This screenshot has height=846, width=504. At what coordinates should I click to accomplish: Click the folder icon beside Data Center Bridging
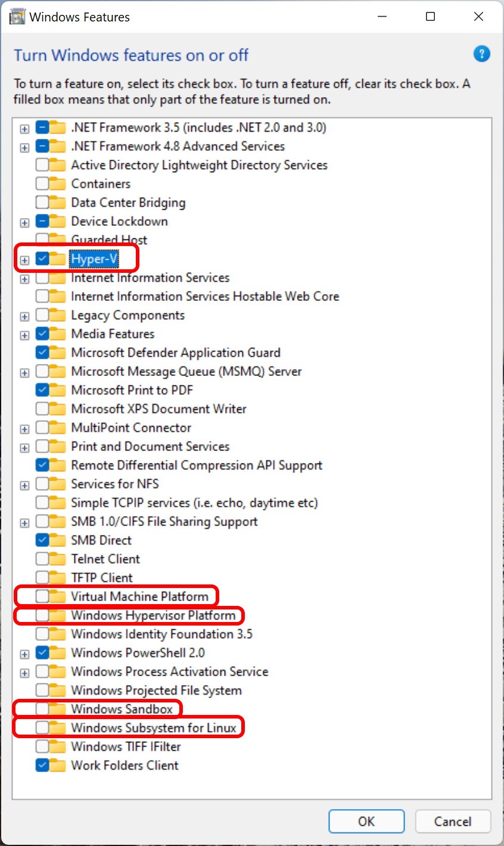coord(58,203)
